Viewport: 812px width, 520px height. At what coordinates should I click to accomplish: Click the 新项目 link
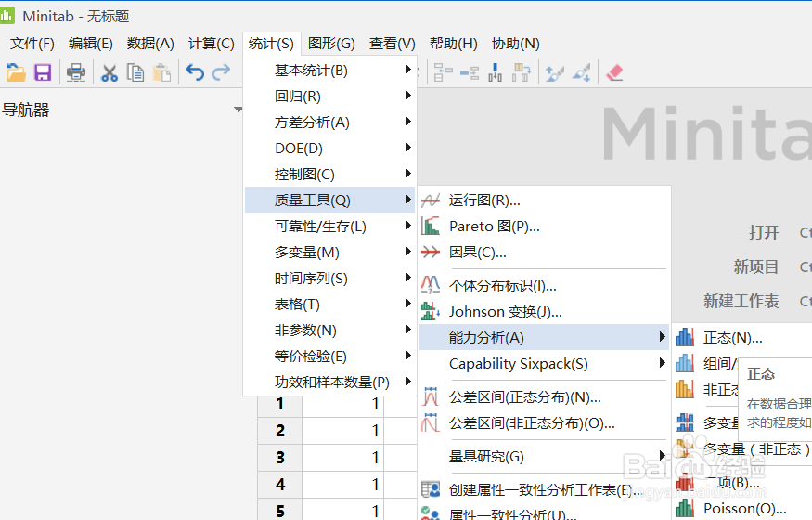(x=756, y=266)
